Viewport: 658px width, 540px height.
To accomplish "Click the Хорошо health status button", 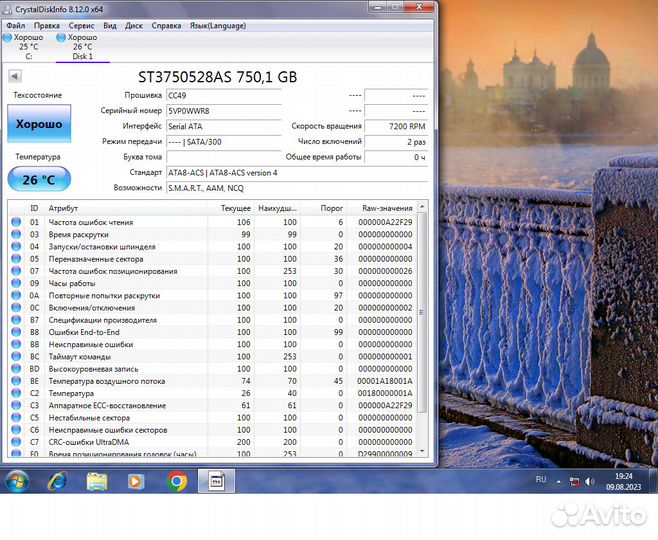I will (39, 124).
